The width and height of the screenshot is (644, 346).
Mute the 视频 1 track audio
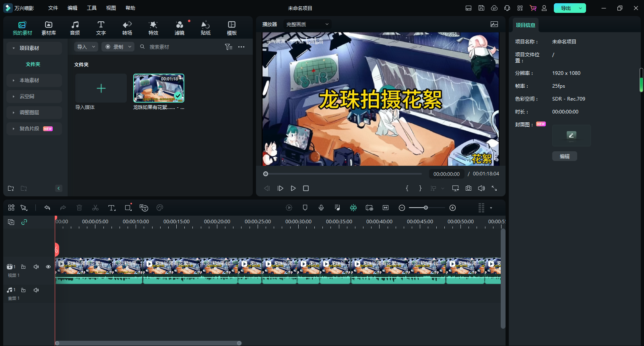point(36,267)
